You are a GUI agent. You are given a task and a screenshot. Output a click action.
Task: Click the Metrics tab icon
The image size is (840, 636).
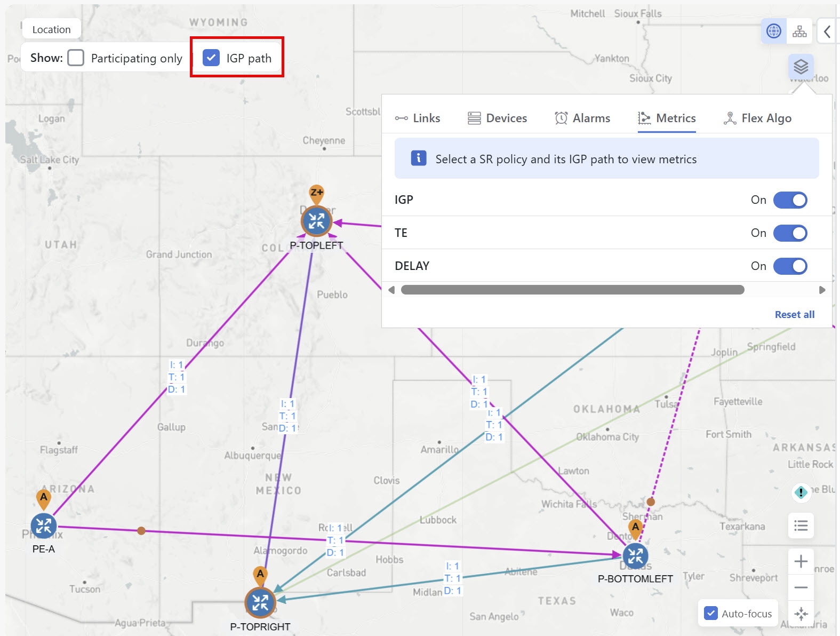click(x=644, y=118)
